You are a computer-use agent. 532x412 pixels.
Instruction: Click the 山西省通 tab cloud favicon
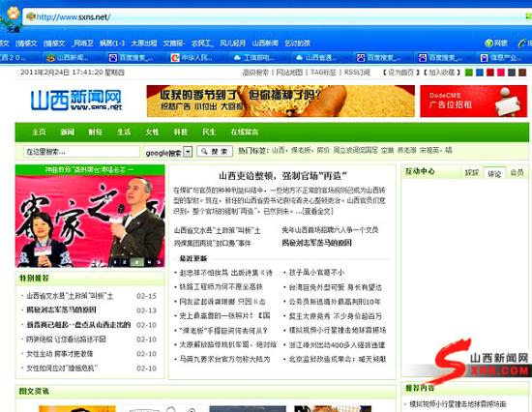point(299,58)
